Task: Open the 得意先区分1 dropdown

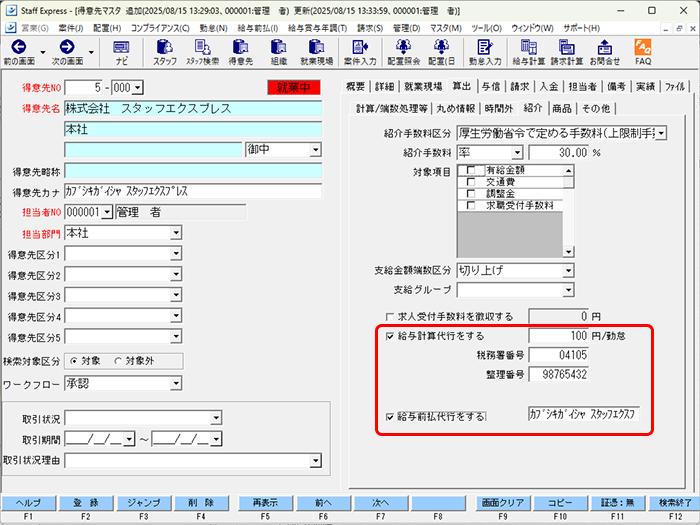Action: (176, 254)
